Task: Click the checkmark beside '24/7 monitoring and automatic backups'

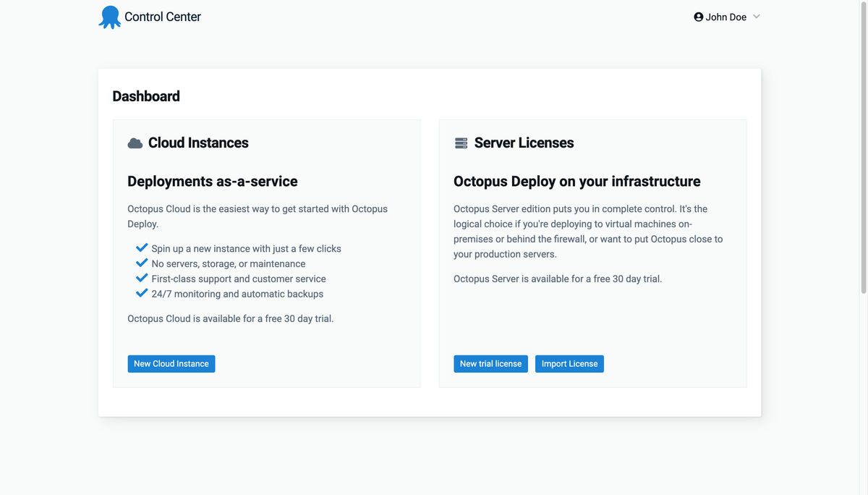Action: click(x=141, y=292)
